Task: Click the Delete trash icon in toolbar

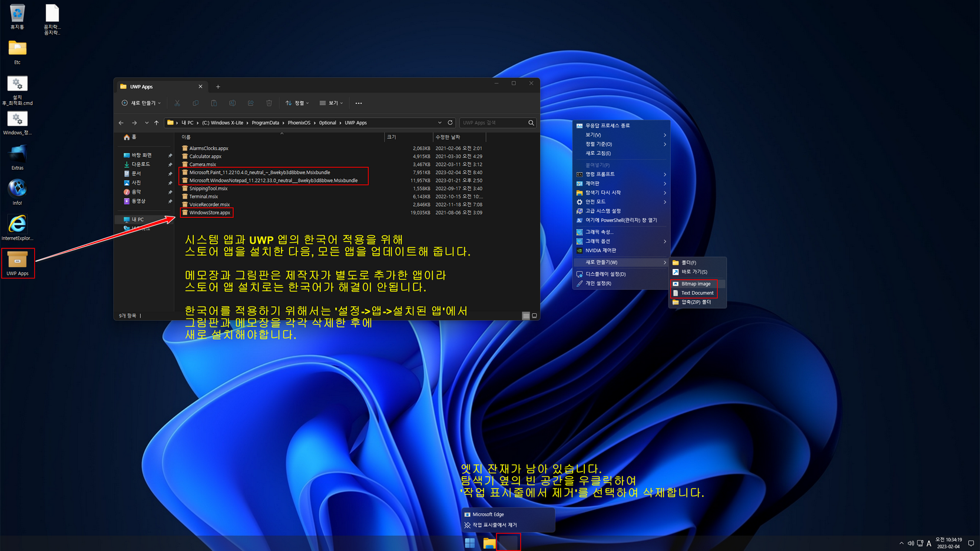Action: click(269, 103)
